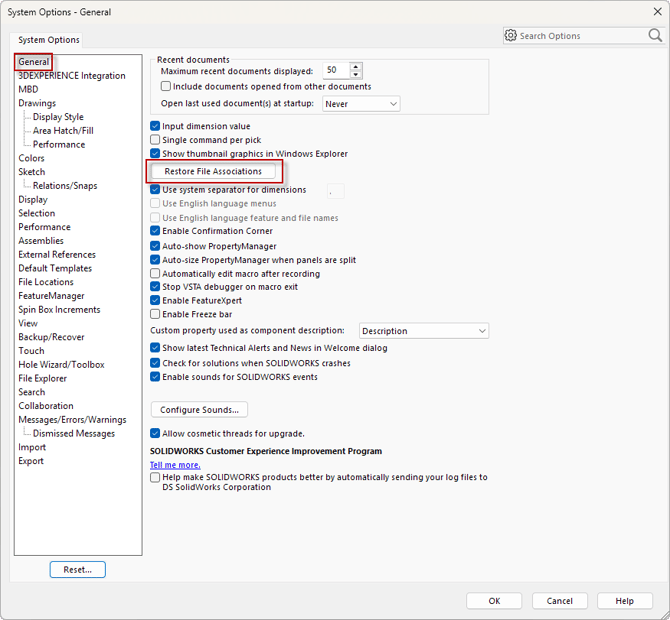Click the search magnifier icon
The image size is (670, 620).
tap(655, 35)
